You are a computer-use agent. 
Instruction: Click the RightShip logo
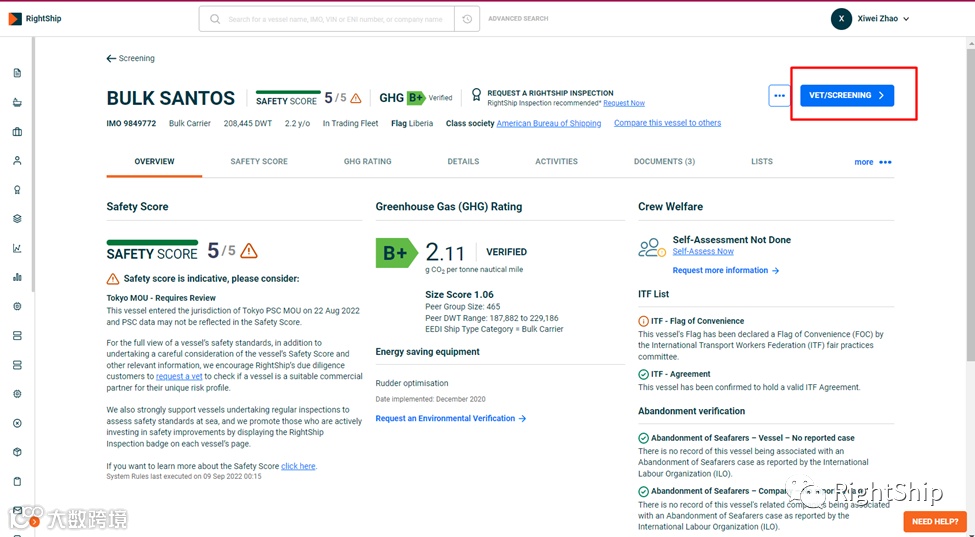tap(35, 19)
